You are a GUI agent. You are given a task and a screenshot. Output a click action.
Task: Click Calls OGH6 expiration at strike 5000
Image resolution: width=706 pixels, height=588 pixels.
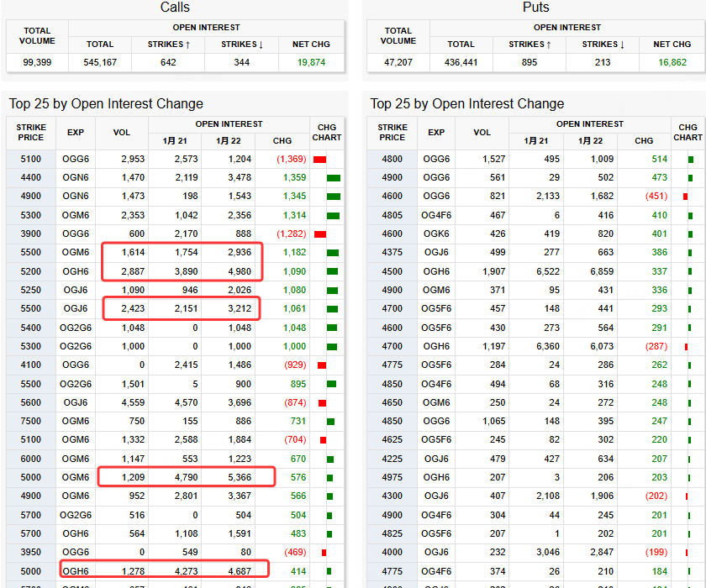pos(76,571)
